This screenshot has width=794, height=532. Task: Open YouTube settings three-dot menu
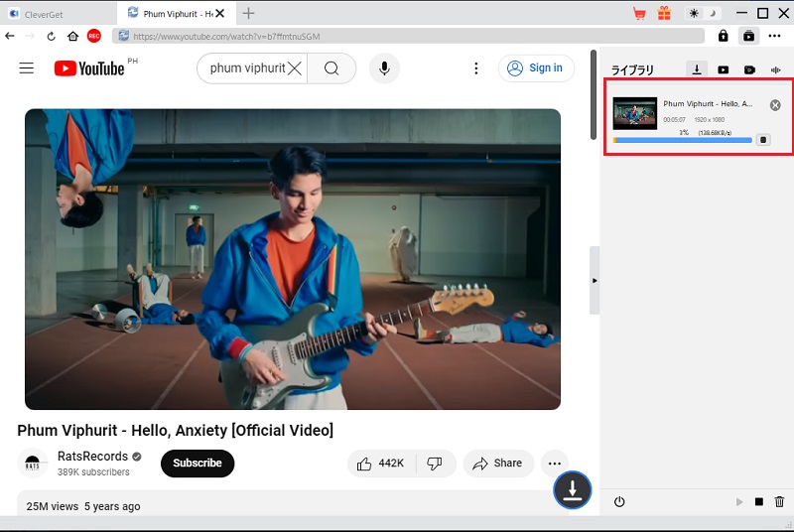[475, 67]
